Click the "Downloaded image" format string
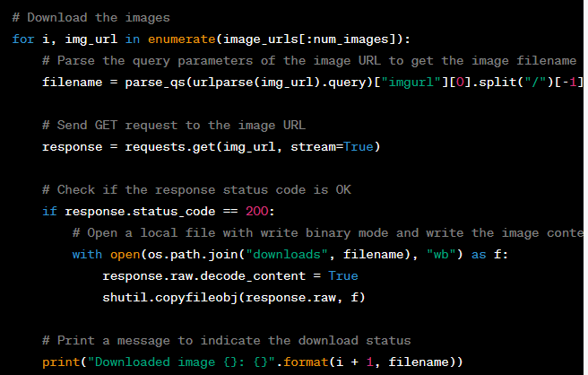Screen dimensions: 588x375 coord(181,362)
